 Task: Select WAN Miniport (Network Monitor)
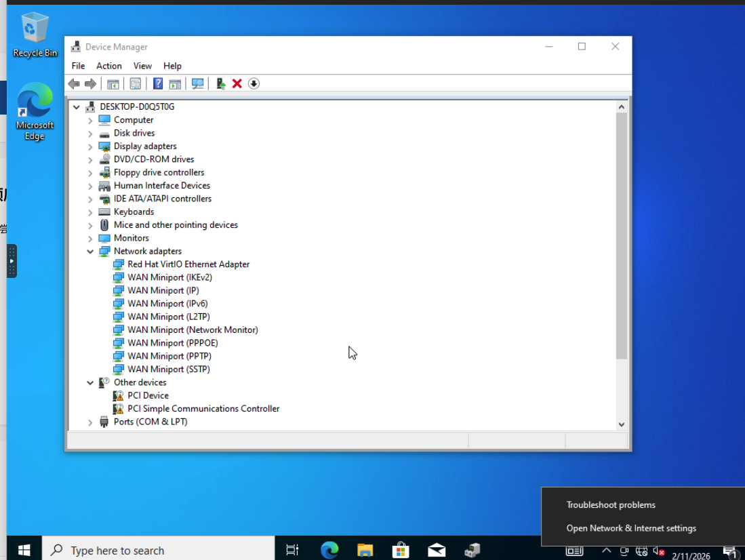(193, 330)
